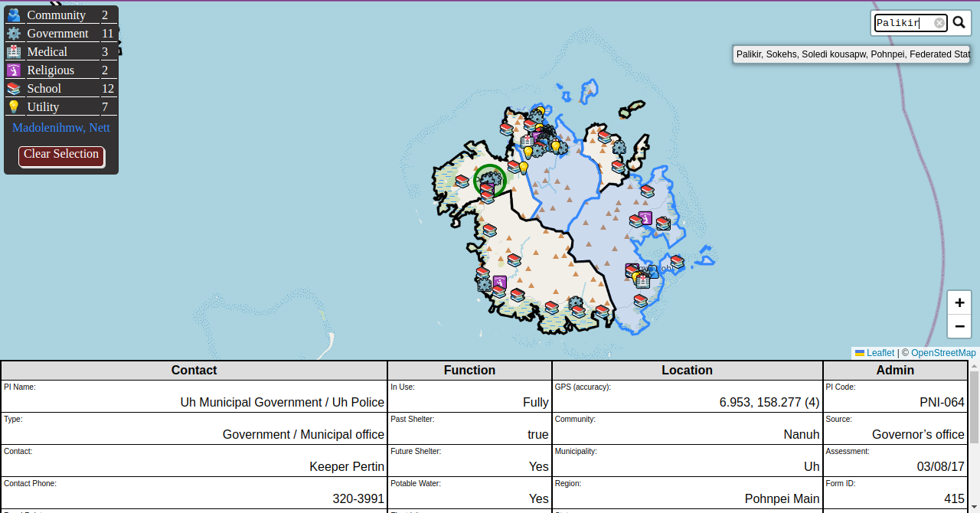Click the PI Name value Uh Municipal Government
This screenshot has width=980, height=513.
(x=283, y=402)
